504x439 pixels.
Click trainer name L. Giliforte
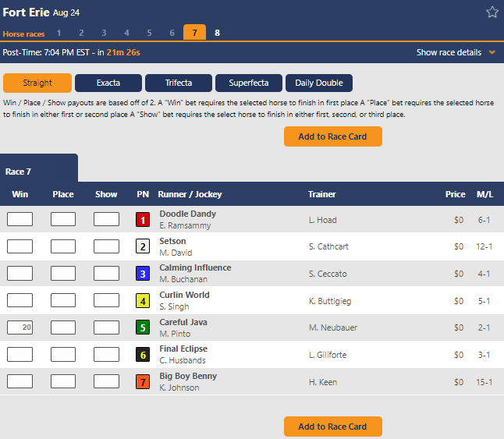click(328, 355)
